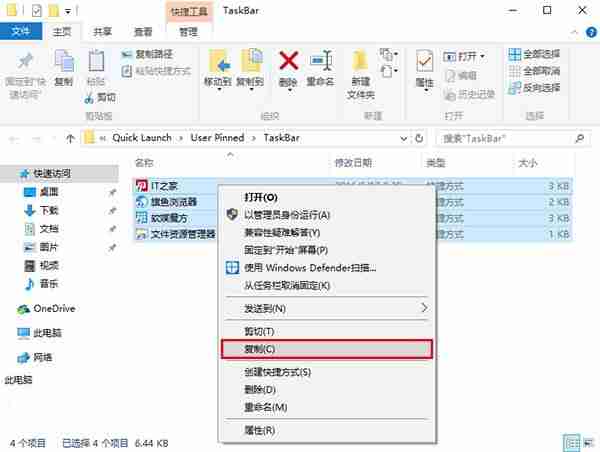This screenshot has height=452, width=600.
Task: Expand Send to (发送到) submenu
Action: pyautogui.click(x=326, y=308)
